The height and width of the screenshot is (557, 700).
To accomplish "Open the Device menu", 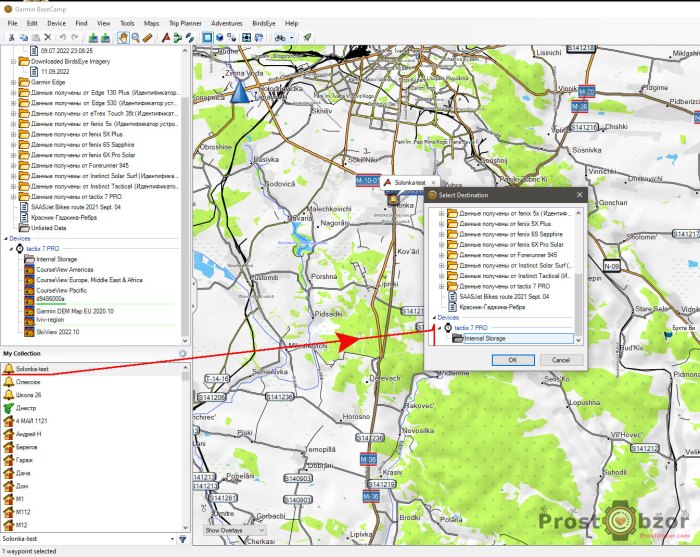I will [56, 23].
